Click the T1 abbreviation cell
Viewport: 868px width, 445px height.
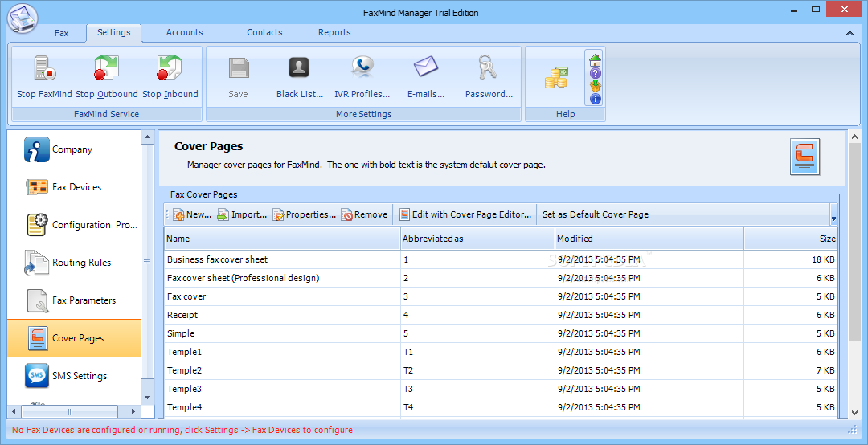(477, 352)
